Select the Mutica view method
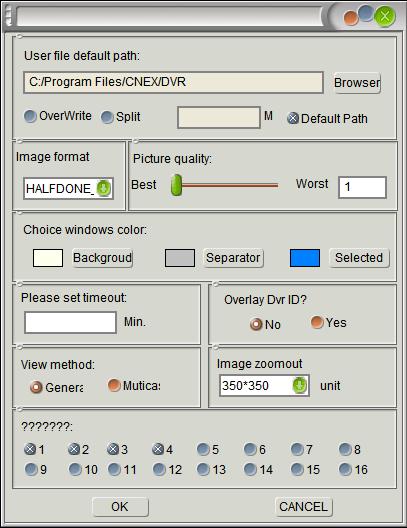This screenshot has height=528, width=407. [114, 385]
